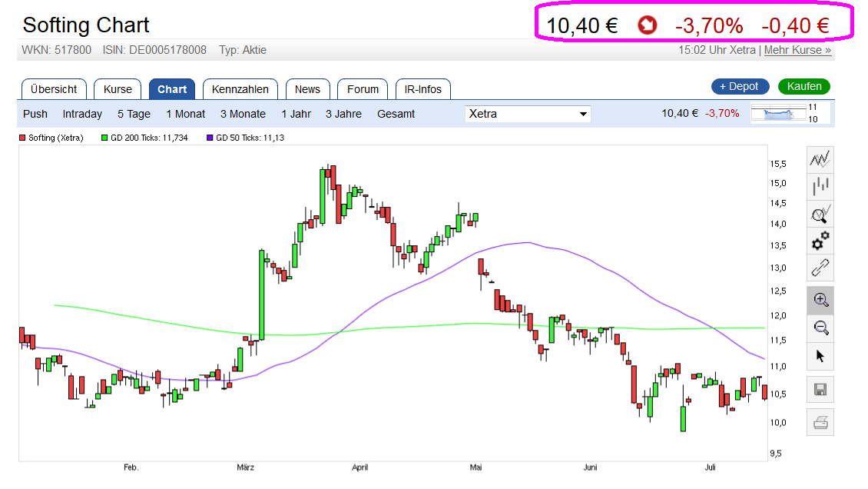Click the green Kaufen button
The width and height of the screenshot is (868, 489).
pyautogui.click(x=804, y=86)
